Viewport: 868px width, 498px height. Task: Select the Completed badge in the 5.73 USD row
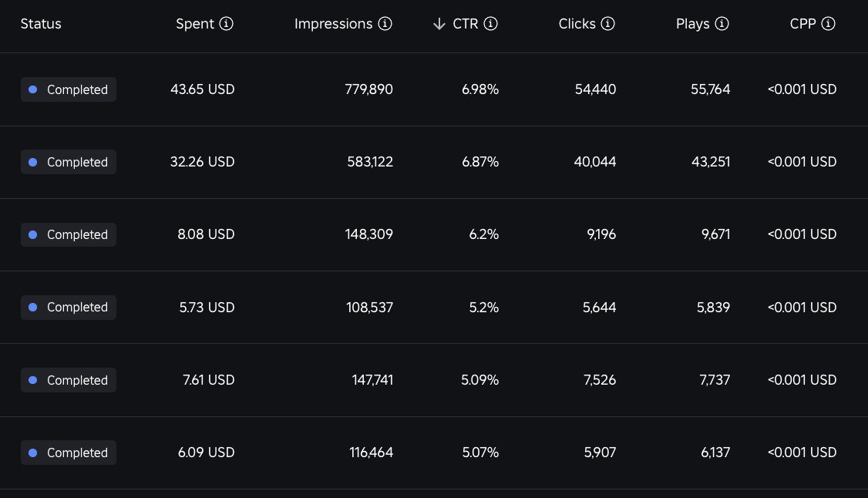tap(69, 307)
